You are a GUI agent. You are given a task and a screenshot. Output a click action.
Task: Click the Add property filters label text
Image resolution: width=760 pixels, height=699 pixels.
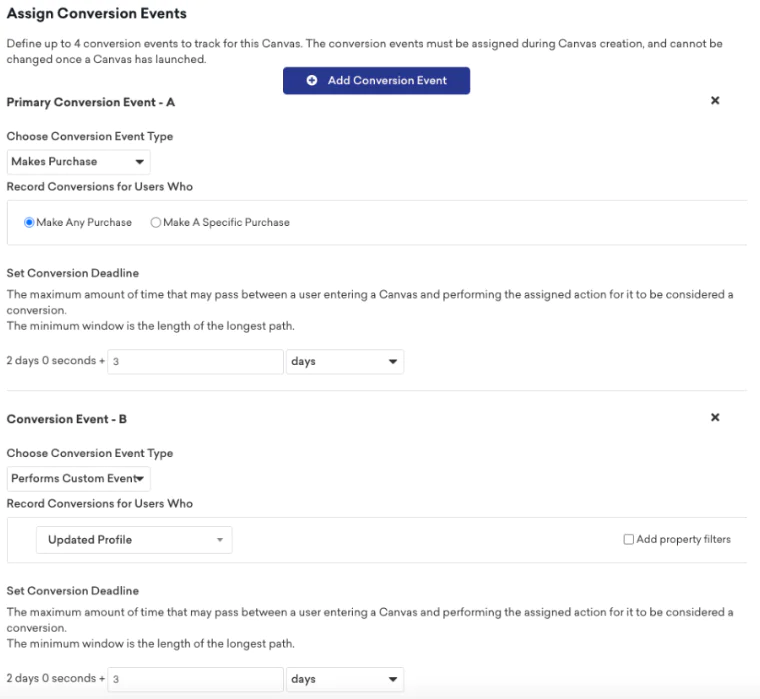tap(684, 540)
